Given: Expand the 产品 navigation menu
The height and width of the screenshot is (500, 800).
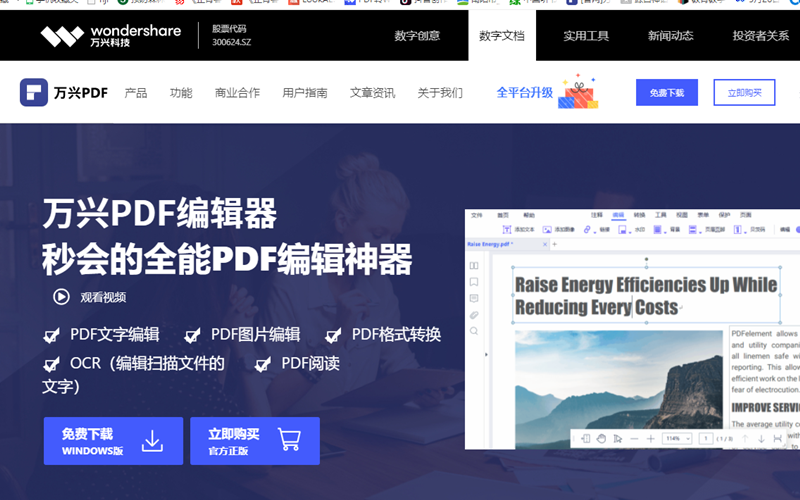Looking at the screenshot, I should (x=136, y=93).
